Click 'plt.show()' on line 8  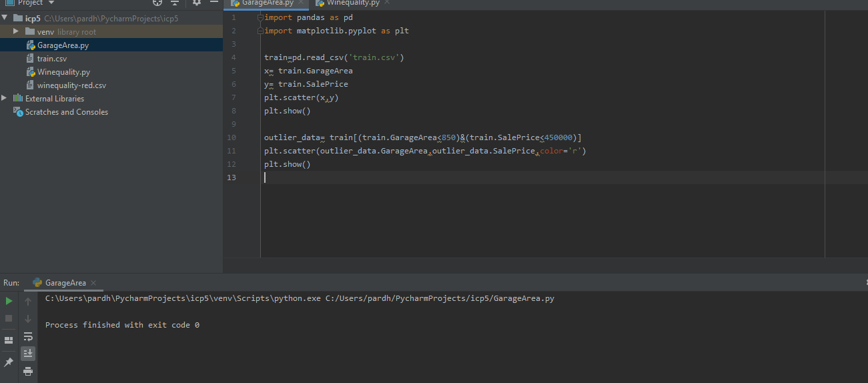pos(288,111)
